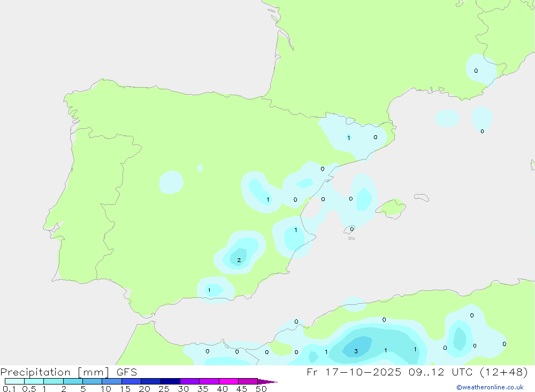Click the '50' legend scale label
This screenshot has height=392, width=535.
(261, 389)
